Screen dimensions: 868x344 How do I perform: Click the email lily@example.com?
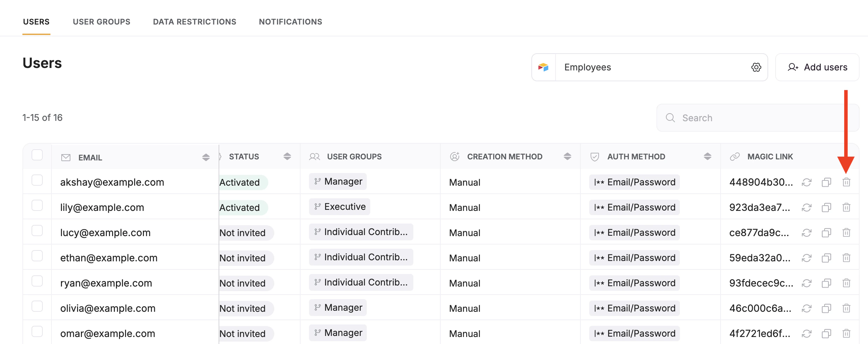[102, 207]
